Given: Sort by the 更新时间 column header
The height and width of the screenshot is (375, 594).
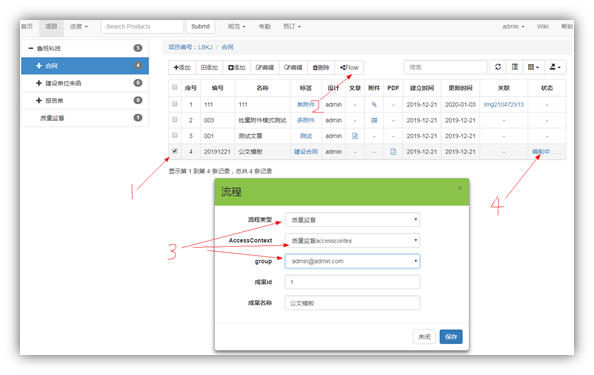Looking at the screenshot, I should click(460, 88).
